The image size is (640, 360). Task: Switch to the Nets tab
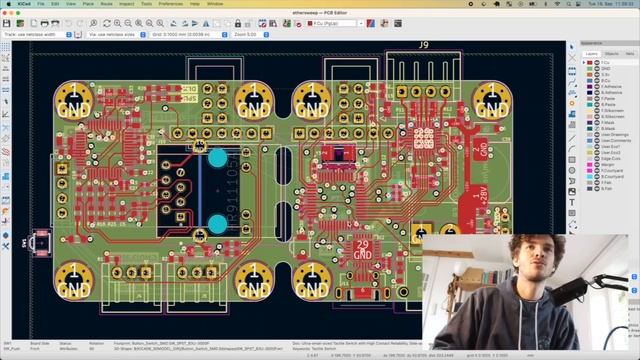coord(630,53)
